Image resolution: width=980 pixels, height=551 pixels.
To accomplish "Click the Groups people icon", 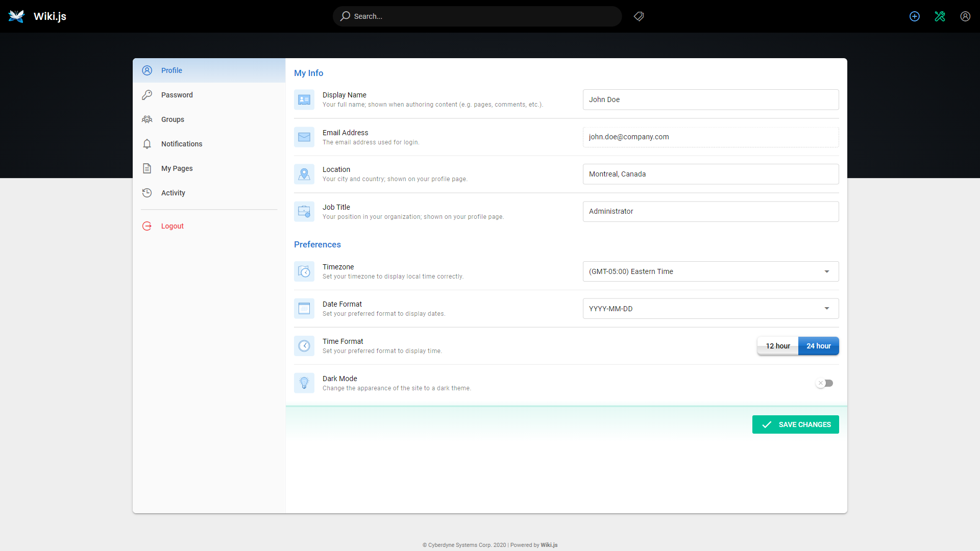I will coord(147,119).
